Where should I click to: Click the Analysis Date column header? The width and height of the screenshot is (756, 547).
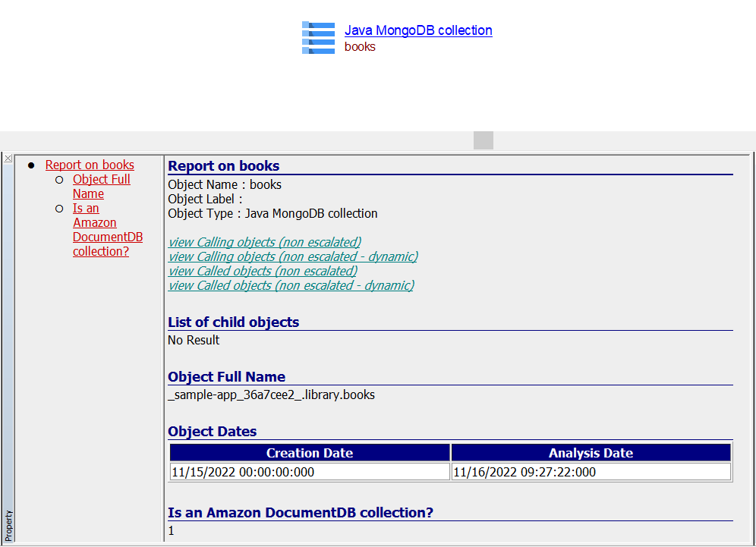coord(591,453)
